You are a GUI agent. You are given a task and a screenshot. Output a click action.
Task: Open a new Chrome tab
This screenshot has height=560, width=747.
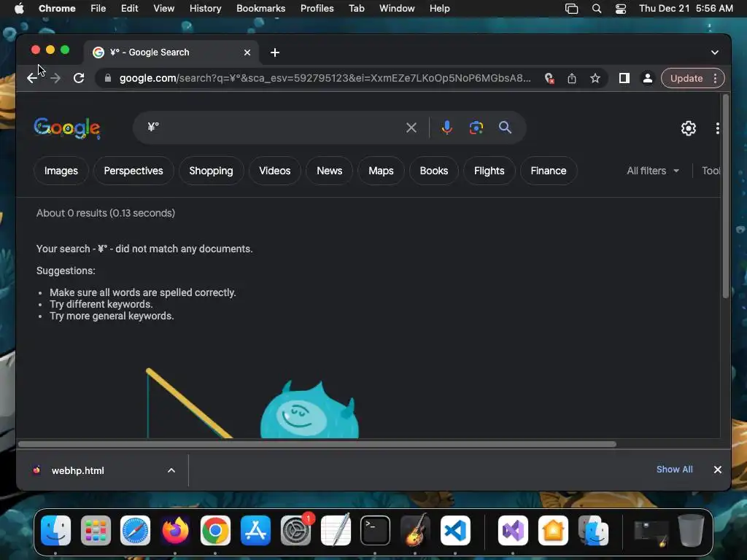pos(275,52)
